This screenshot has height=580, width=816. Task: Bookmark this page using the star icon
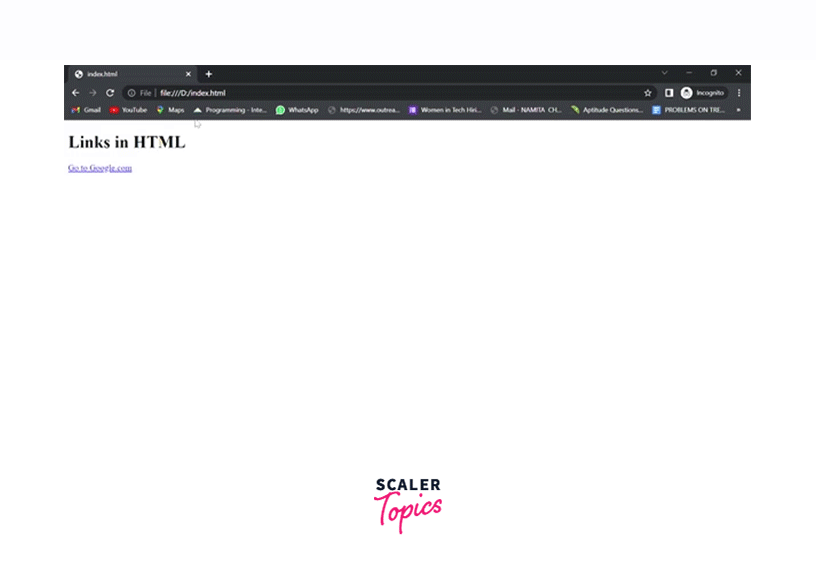(x=648, y=92)
